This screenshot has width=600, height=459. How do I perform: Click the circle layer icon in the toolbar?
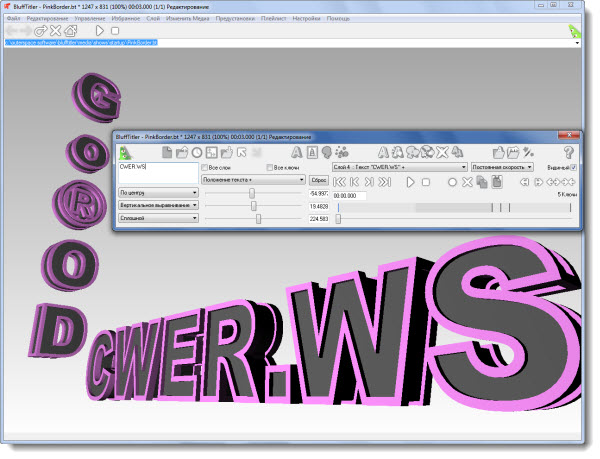pos(197,152)
